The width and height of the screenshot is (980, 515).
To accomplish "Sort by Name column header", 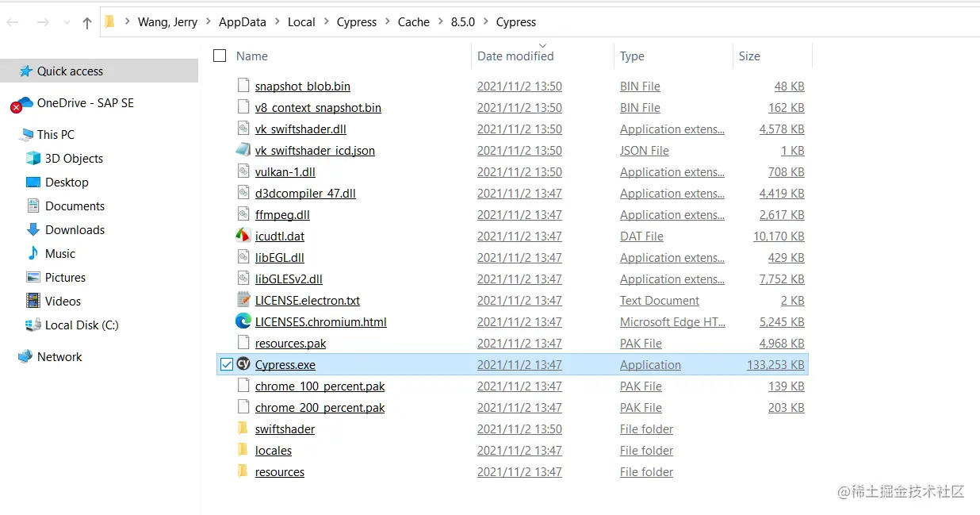I will click(252, 56).
